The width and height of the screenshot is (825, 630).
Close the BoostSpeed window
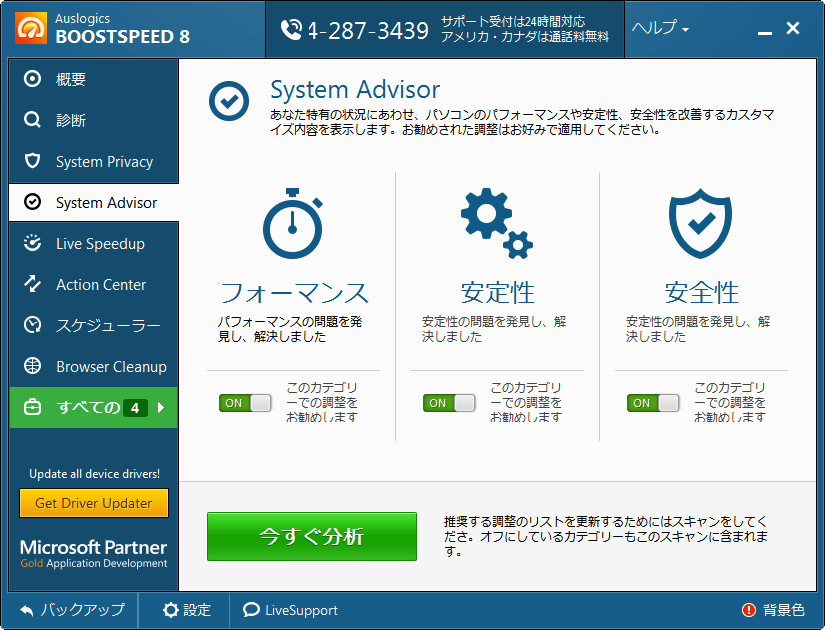[793, 28]
